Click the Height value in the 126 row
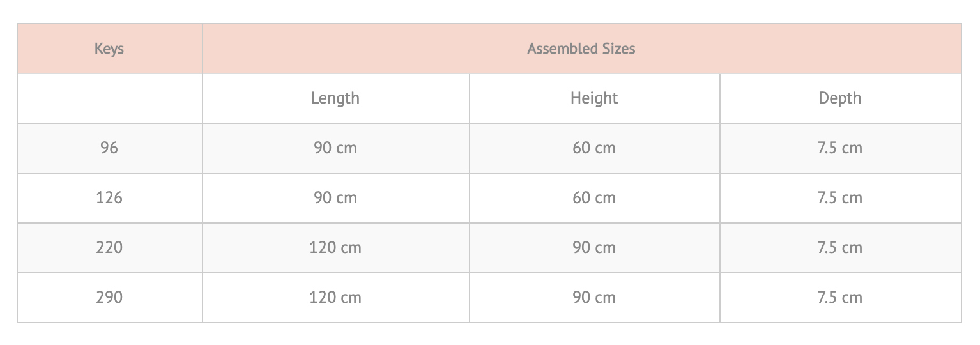The height and width of the screenshot is (345, 980). click(594, 198)
